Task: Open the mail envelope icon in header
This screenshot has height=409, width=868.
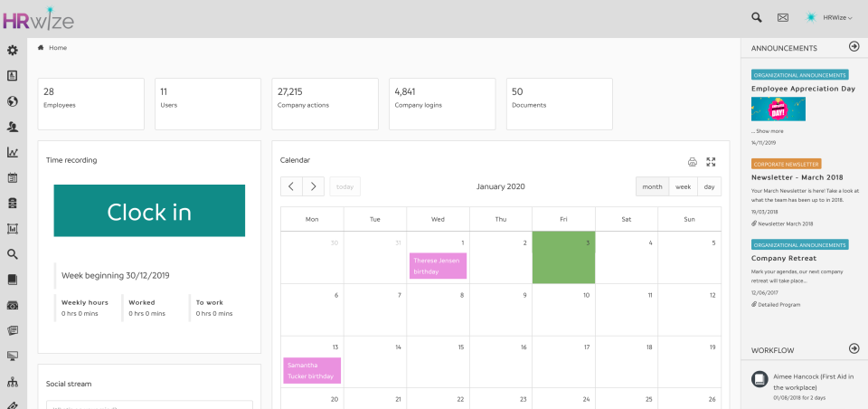Action: pyautogui.click(x=783, y=17)
